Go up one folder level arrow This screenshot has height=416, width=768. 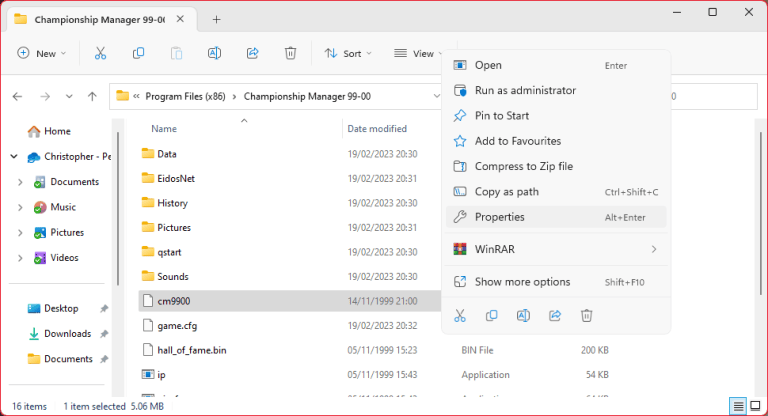pyautogui.click(x=92, y=97)
